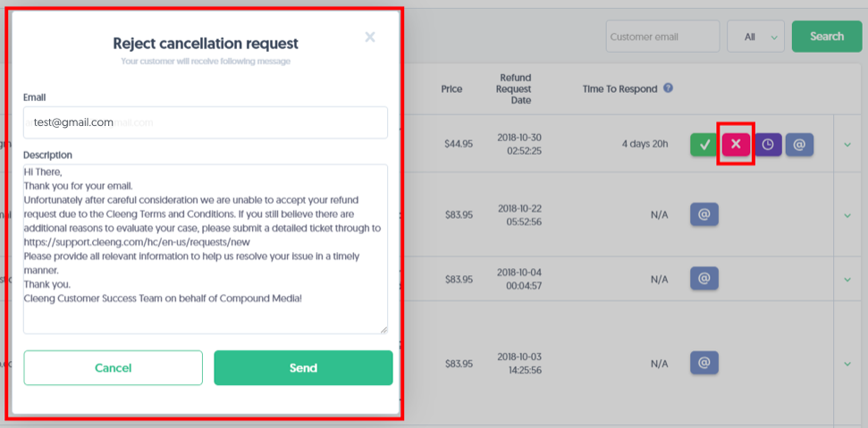The height and width of the screenshot is (428, 868).
Task: Click the Email field with test@gmail.com
Action: [206, 122]
